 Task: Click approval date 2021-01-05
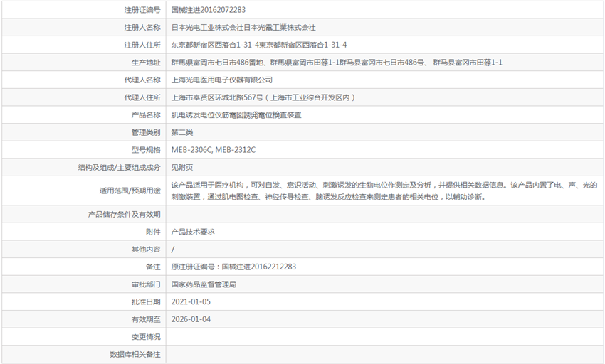(x=191, y=302)
